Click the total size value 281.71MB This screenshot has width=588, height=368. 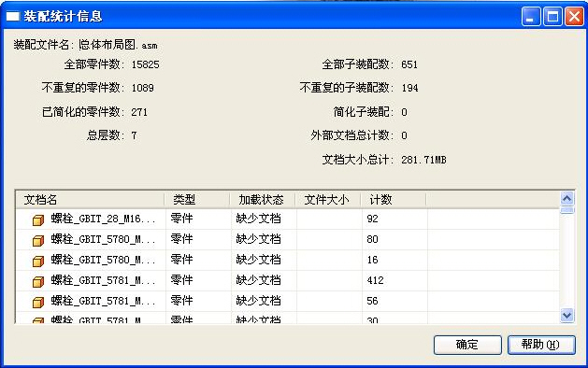[423, 160]
